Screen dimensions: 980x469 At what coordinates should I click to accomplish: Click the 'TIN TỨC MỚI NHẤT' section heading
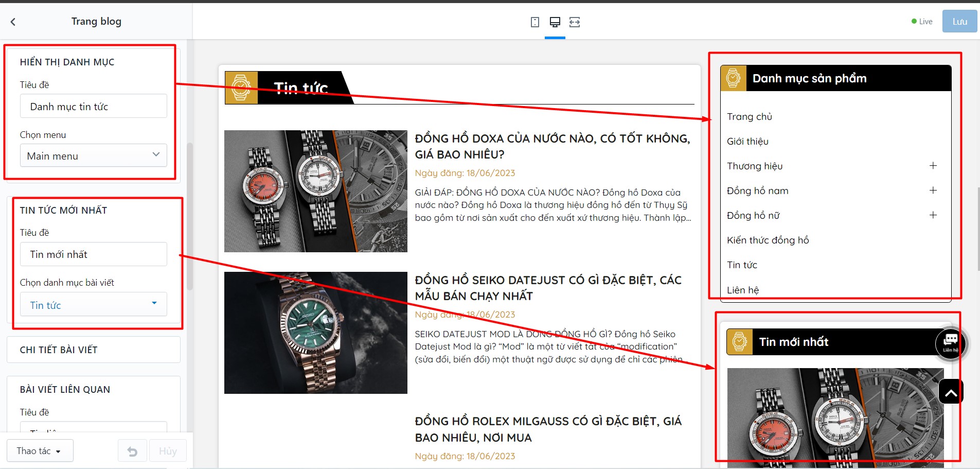(64, 211)
